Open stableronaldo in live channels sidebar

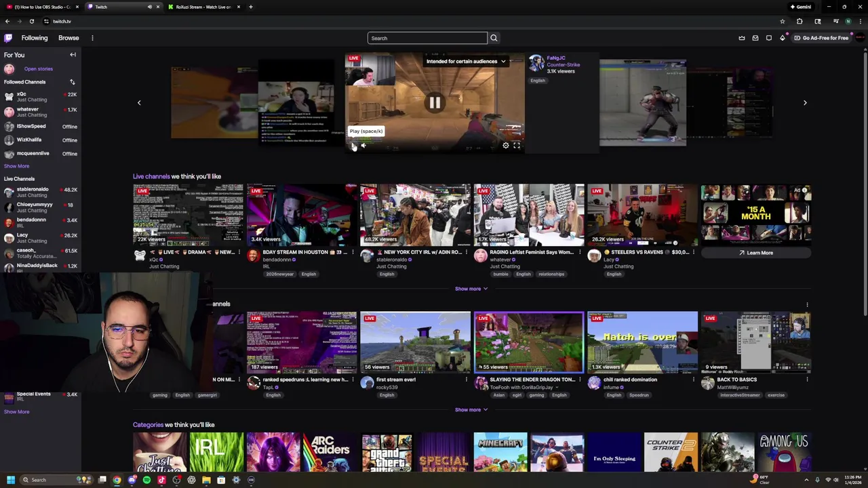point(41,192)
